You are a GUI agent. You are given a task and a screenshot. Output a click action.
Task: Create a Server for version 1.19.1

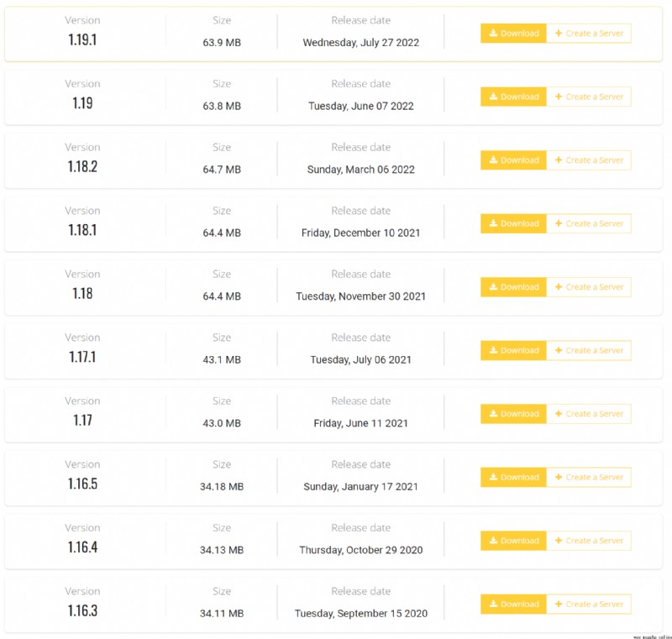click(589, 34)
